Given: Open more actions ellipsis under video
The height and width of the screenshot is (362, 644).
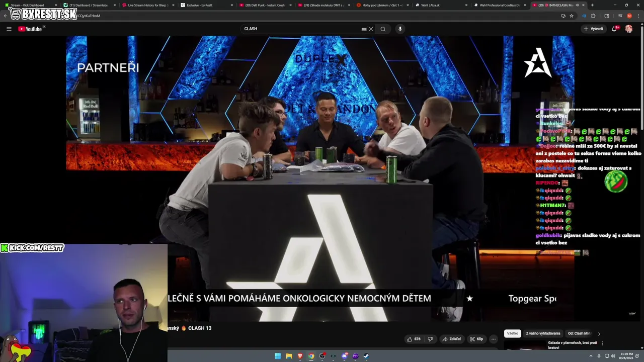Looking at the screenshot, I should coord(493,339).
